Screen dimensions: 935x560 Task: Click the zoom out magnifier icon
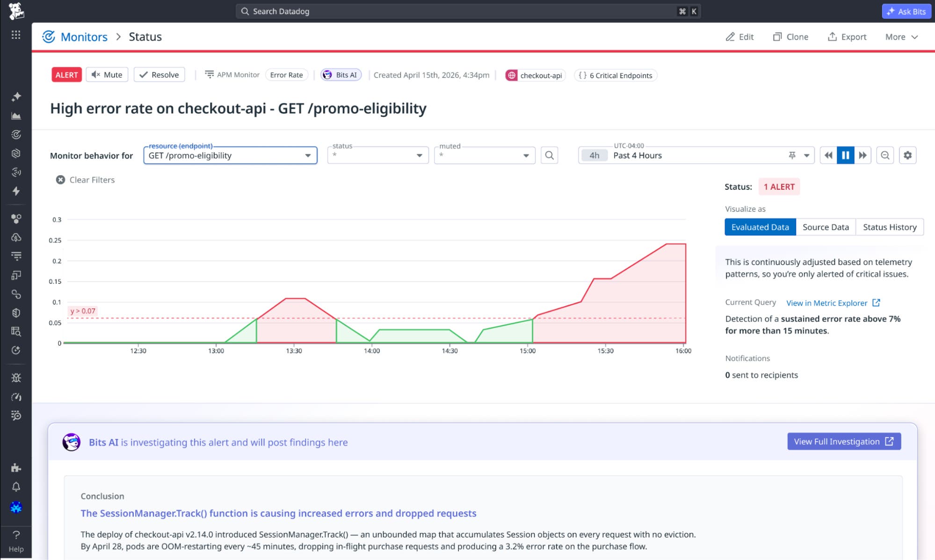885,155
